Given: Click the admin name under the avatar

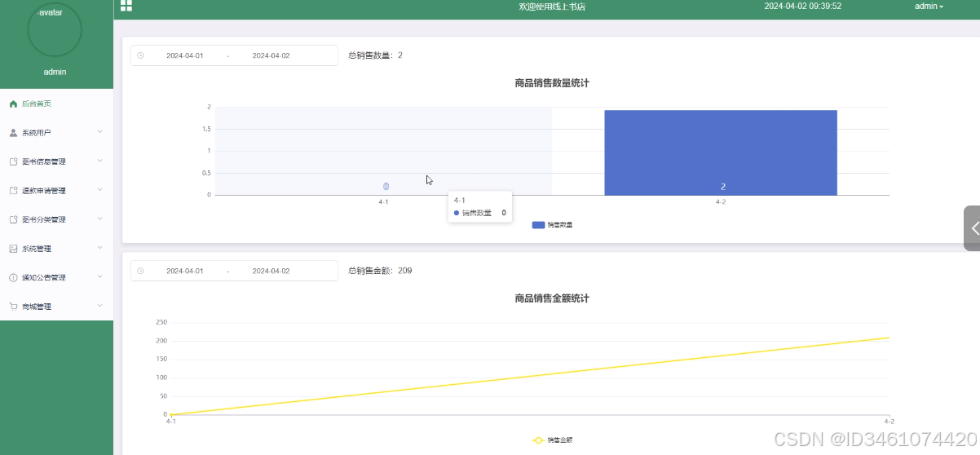Looking at the screenshot, I should point(55,72).
